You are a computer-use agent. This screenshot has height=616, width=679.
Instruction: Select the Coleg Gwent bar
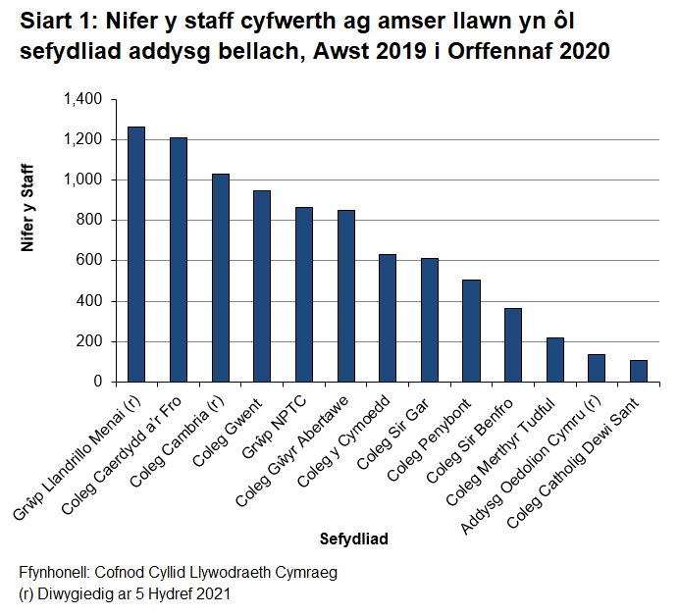(262, 285)
